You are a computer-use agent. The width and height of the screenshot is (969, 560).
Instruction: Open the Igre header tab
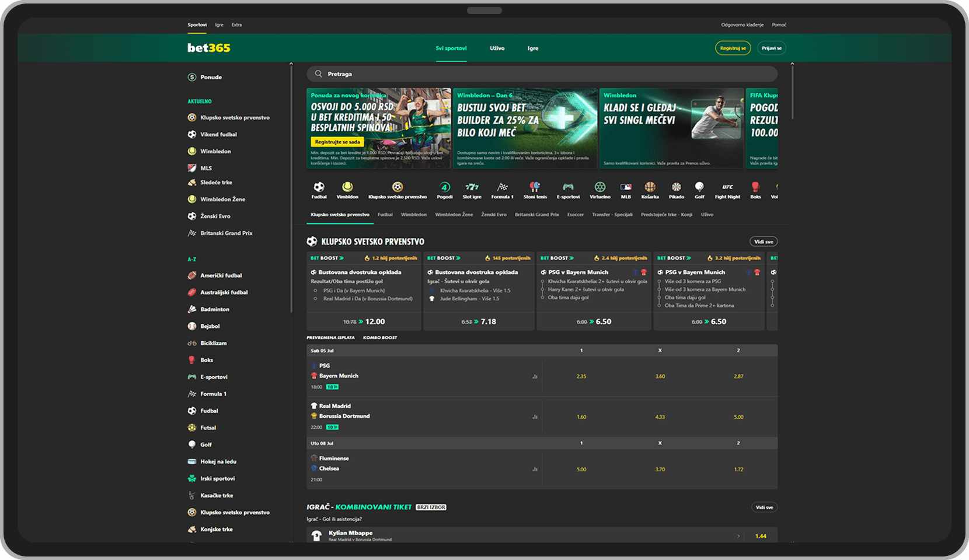(533, 48)
